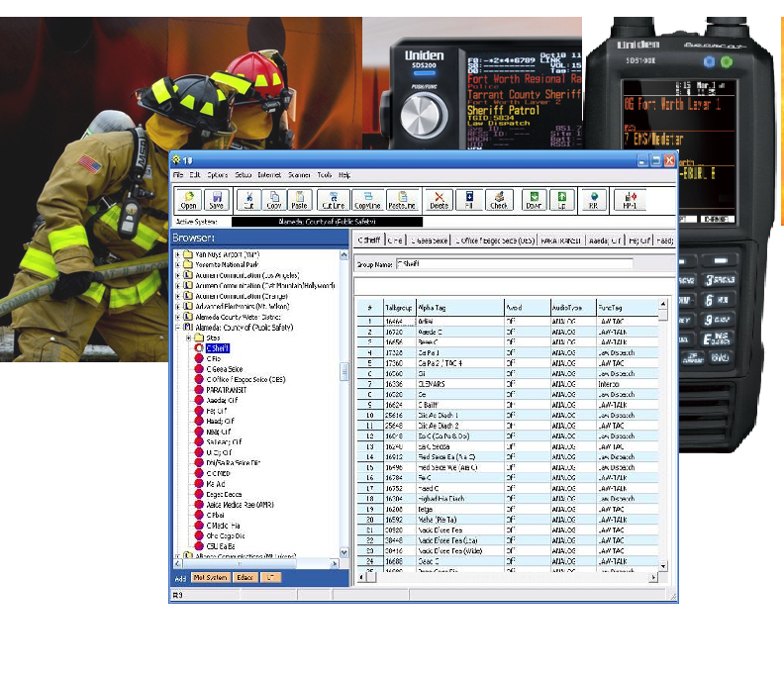Screen dimensions: 784x675
Task: Click the Copy Line toolbar icon
Action: (x=367, y=200)
